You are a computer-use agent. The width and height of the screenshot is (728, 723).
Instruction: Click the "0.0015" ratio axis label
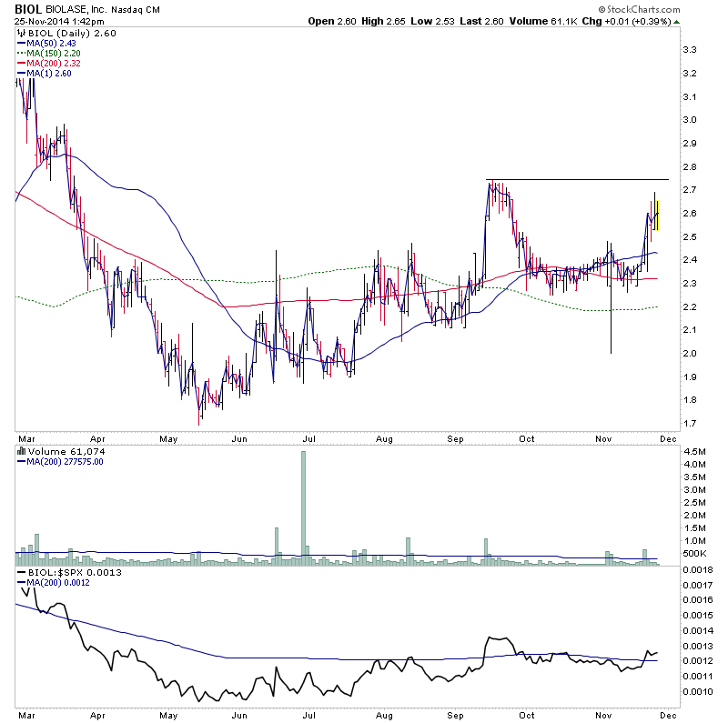[698, 616]
